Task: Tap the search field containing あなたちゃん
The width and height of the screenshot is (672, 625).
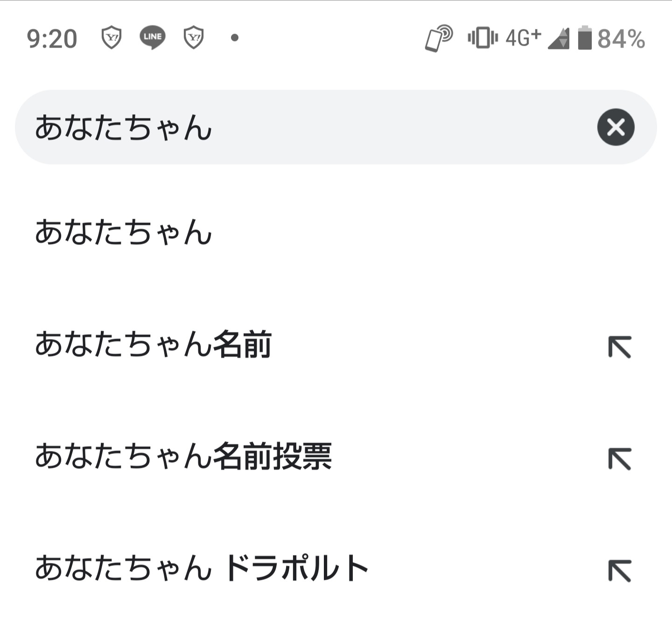Action: click(303, 127)
